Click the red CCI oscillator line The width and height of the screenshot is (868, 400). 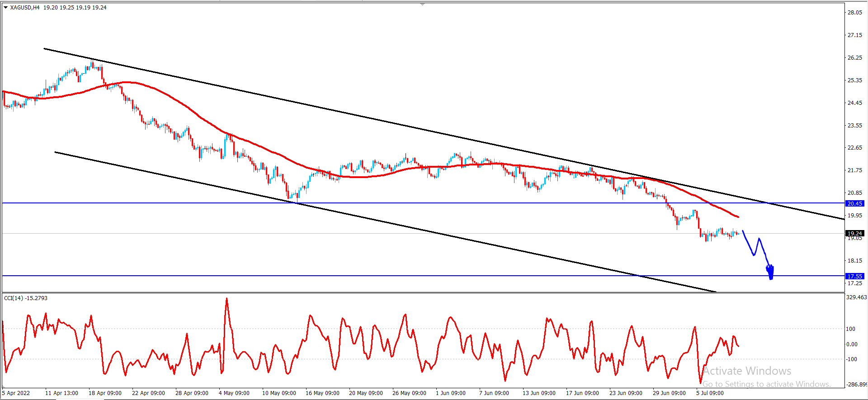tap(371, 340)
